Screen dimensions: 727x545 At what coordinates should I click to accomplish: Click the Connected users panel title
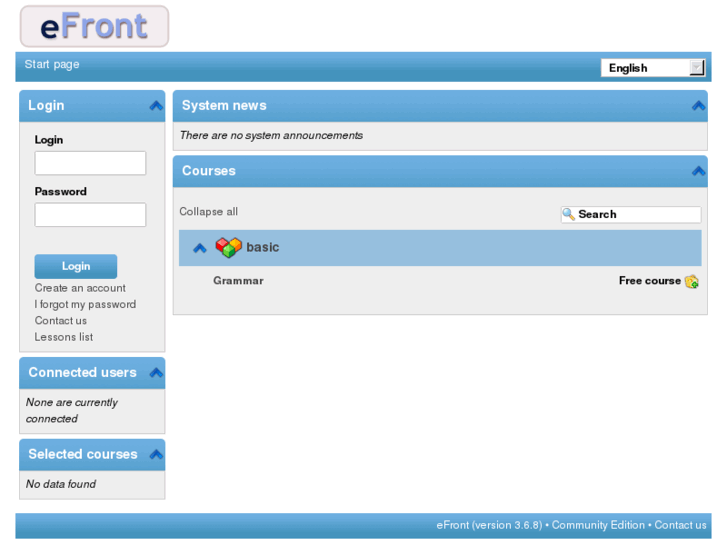[83, 372]
